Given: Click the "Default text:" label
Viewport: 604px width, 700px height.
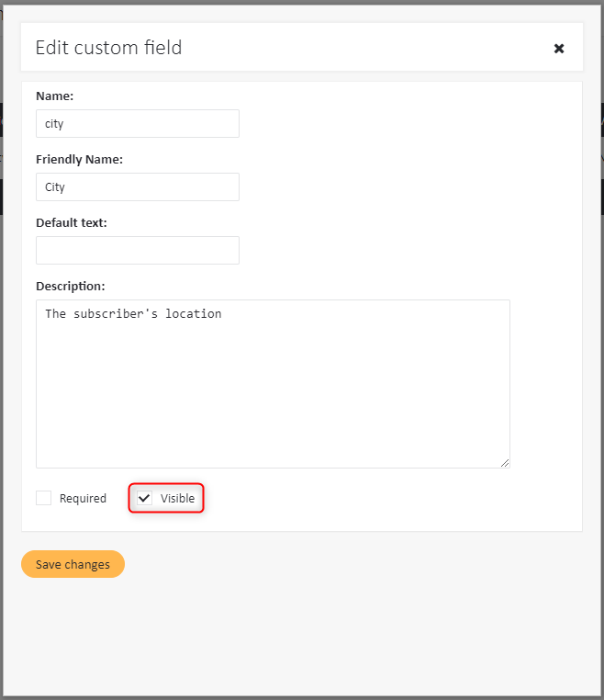Looking at the screenshot, I should point(72,222).
